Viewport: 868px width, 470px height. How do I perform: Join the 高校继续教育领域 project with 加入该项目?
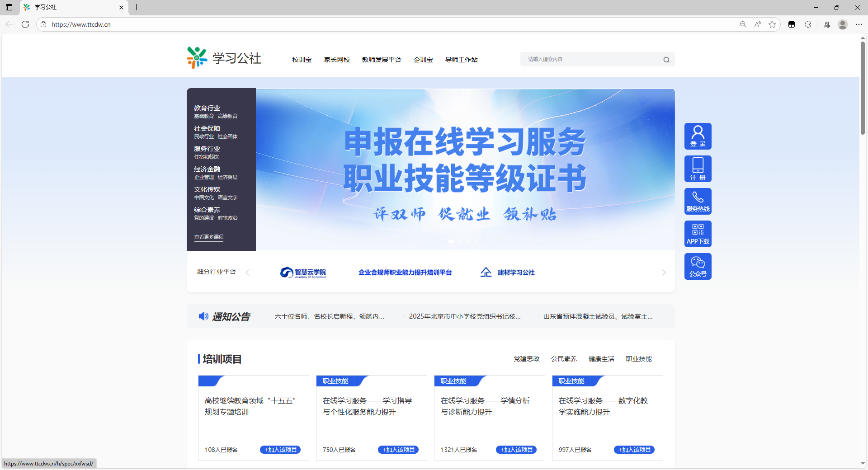pos(280,450)
